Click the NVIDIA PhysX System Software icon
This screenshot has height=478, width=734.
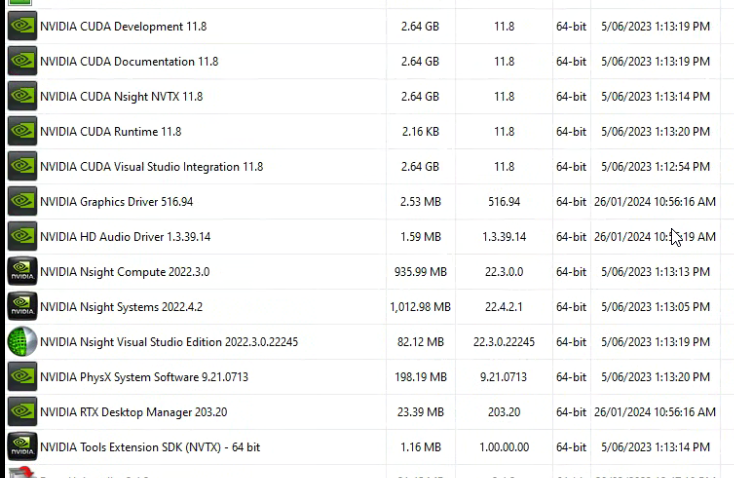coord(22,377)
